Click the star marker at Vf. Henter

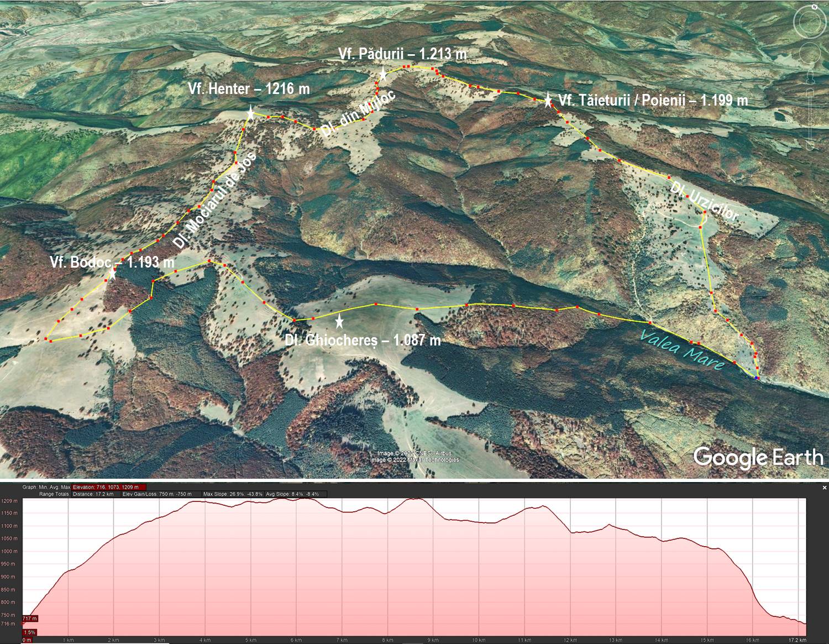pyautogui.click(x=250, y=113)
